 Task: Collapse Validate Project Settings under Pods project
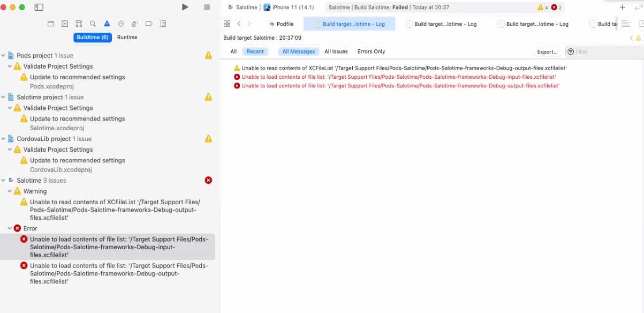(x=10, y=66)
